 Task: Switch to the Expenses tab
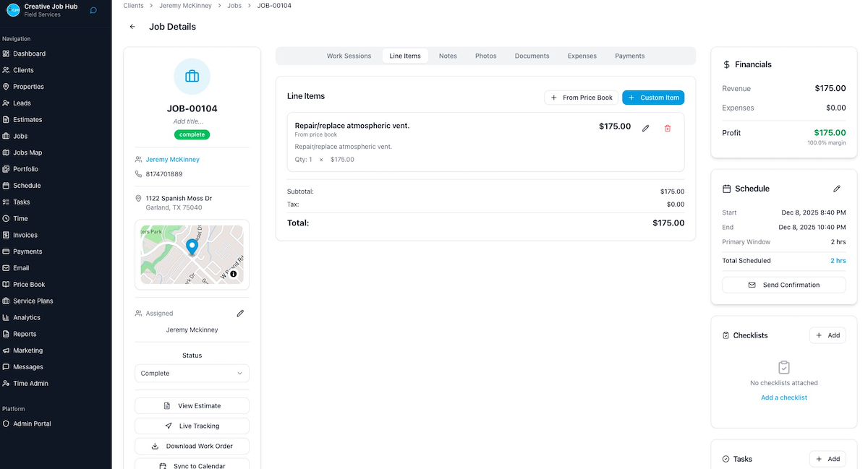pyautogui.click(x=582, y=56)
